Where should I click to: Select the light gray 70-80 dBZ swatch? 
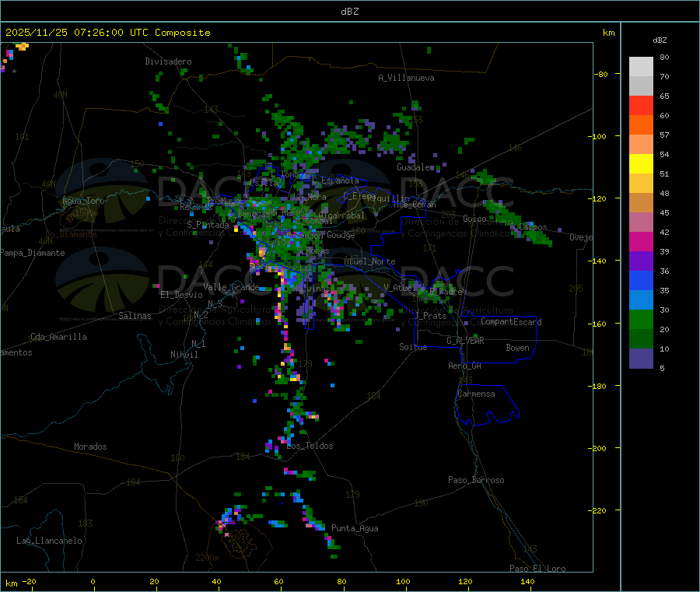[641, 67]
